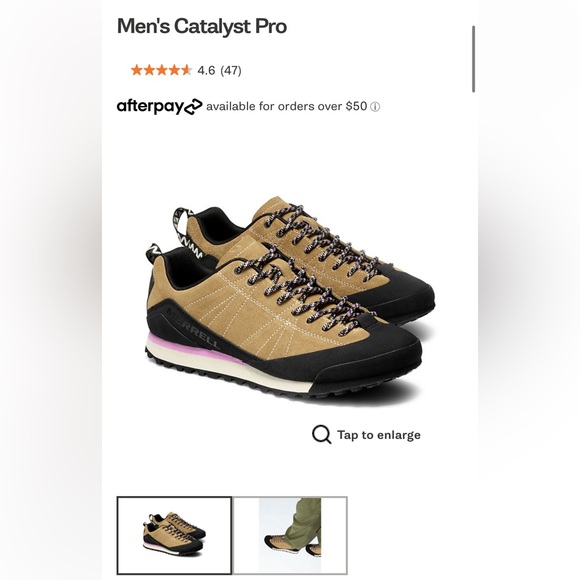Image resolution: width=580 pixels, height=580 pixels.
Task: Click the main Catalyst Pro shoe image
Action: point(290,298)
